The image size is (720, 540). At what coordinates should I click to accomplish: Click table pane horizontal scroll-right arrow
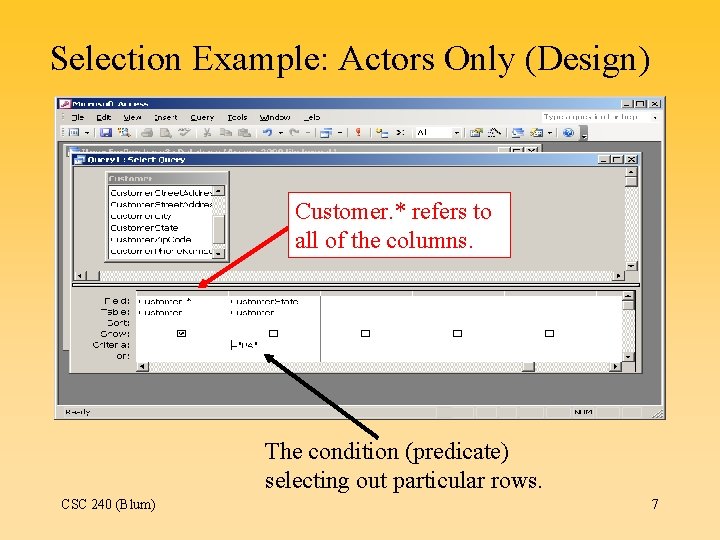pyautogui.click(x=619, y=276)
